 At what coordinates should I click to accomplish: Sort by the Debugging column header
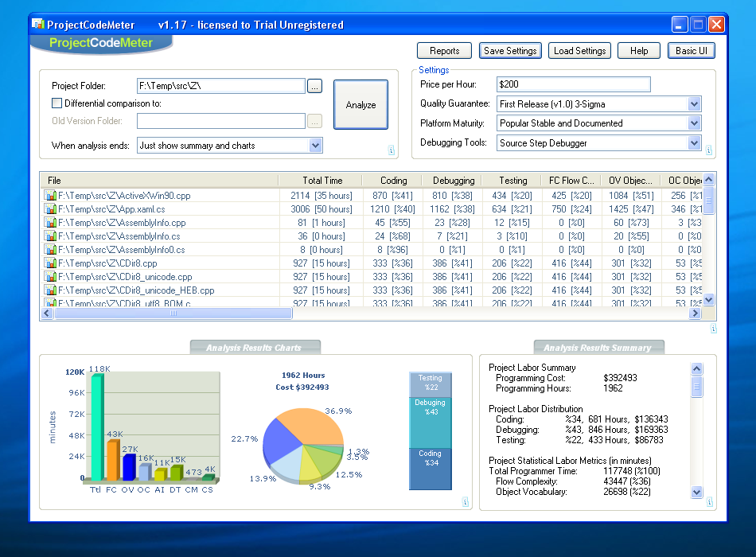pyautogui.click(x=454, y=181)
